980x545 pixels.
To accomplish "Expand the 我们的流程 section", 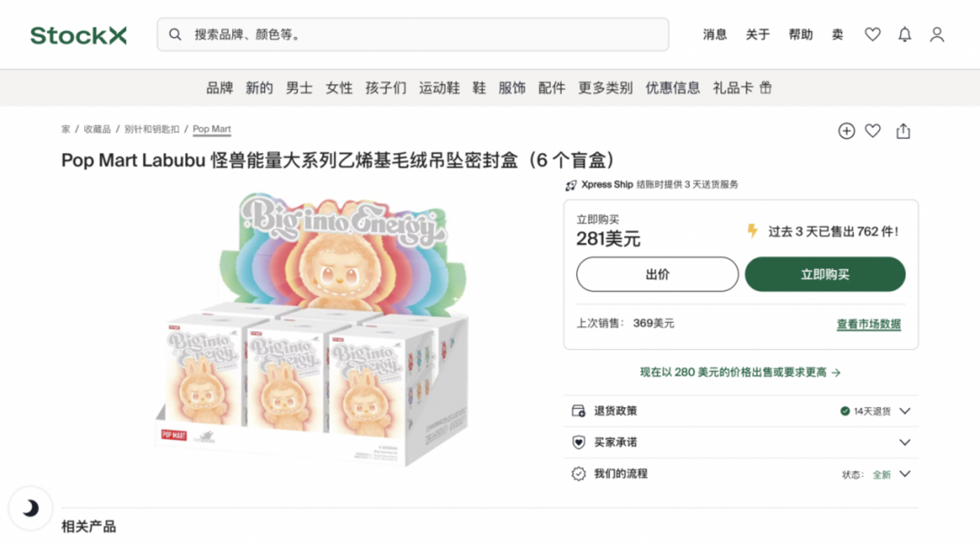I will point(905,474).
